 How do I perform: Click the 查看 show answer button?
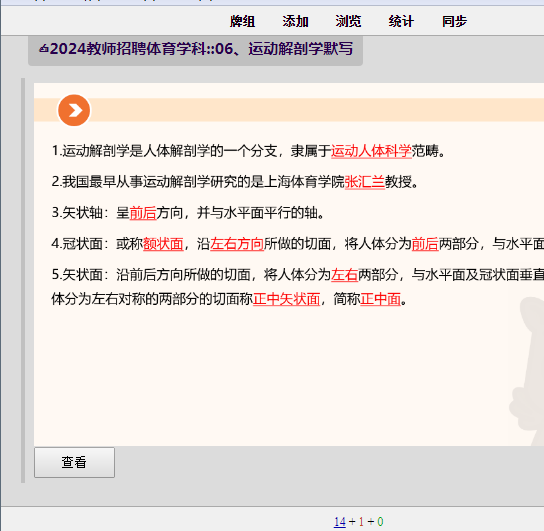[74, 462]
